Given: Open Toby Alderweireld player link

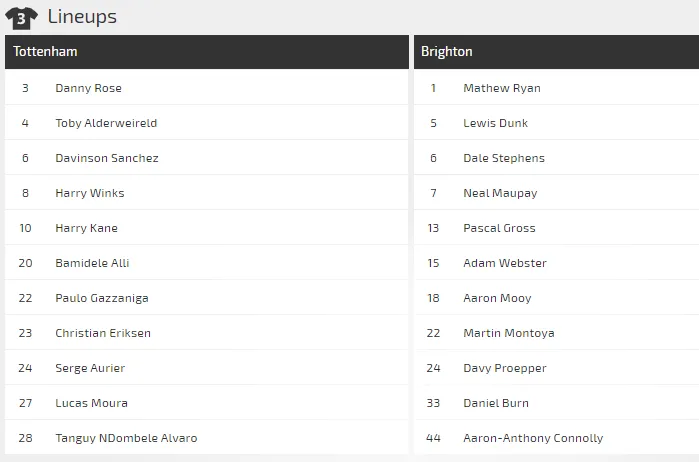Looking at the screenshot, I should [x=106, y=123].
